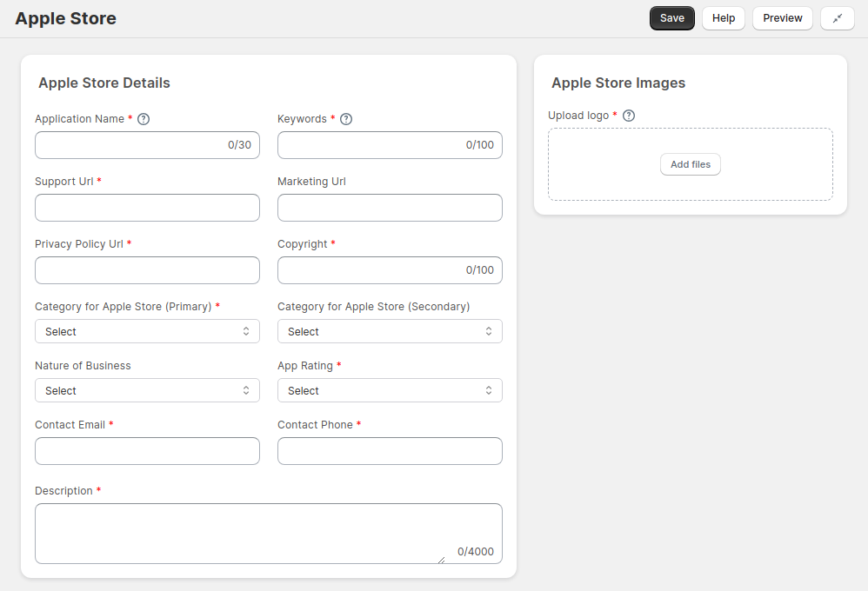
Task: Open the App Rating dropdown
Action: (390, 391)
